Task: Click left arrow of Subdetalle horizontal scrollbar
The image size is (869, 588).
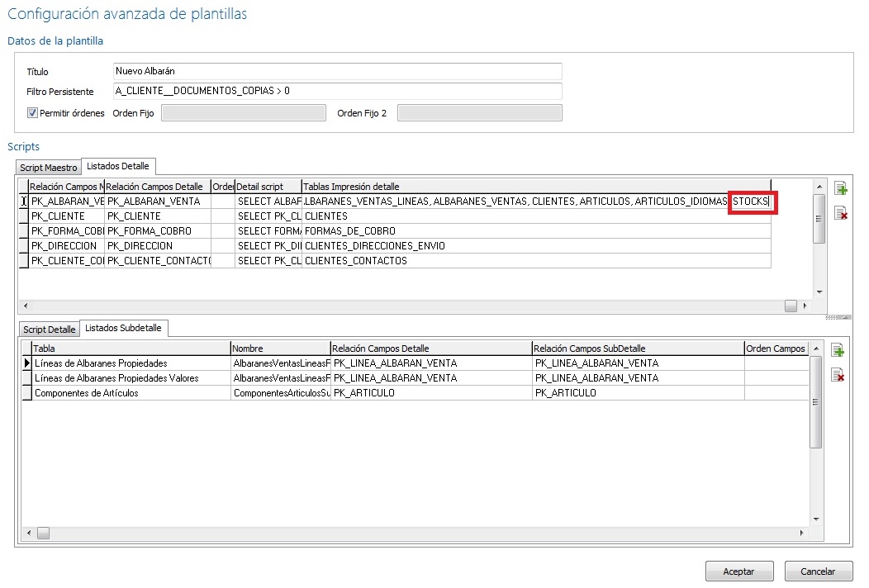Action: click(27, 533)
